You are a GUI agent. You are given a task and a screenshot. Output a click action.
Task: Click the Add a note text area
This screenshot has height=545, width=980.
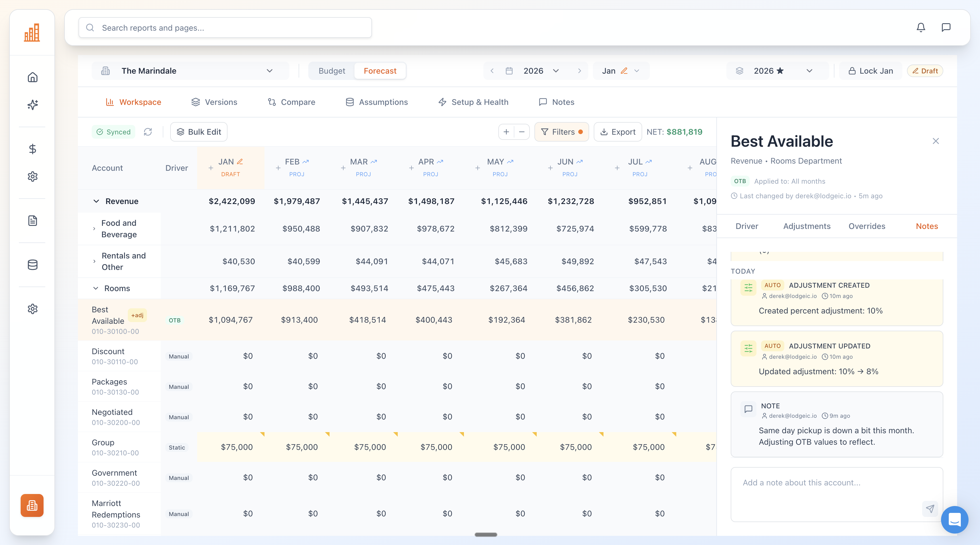coord(836,494)
